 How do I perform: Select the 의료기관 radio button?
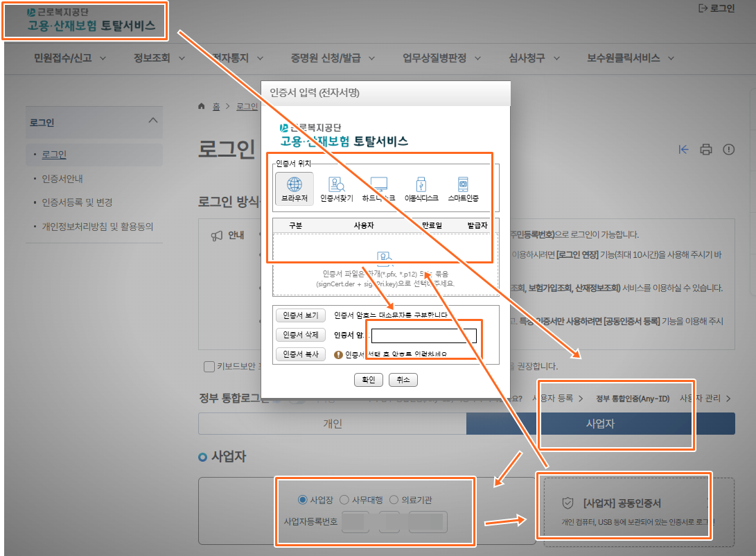(394, 500)
